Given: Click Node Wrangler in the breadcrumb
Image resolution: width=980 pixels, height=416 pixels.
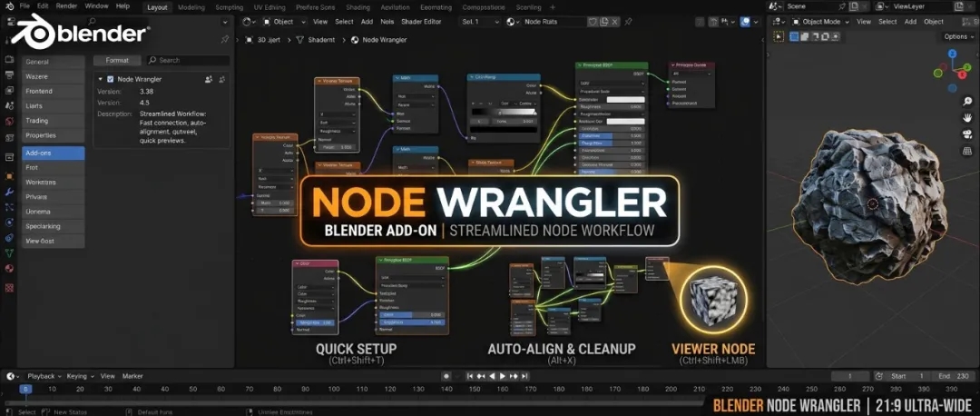Looking at the screenshot, I should pos(385,39).
